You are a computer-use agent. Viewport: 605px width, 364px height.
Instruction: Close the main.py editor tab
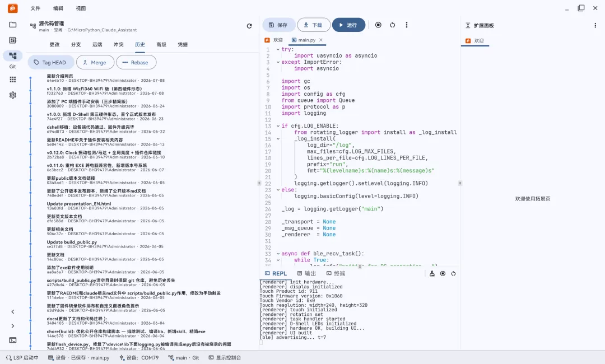pyautogui.click(x=320, y=40)
